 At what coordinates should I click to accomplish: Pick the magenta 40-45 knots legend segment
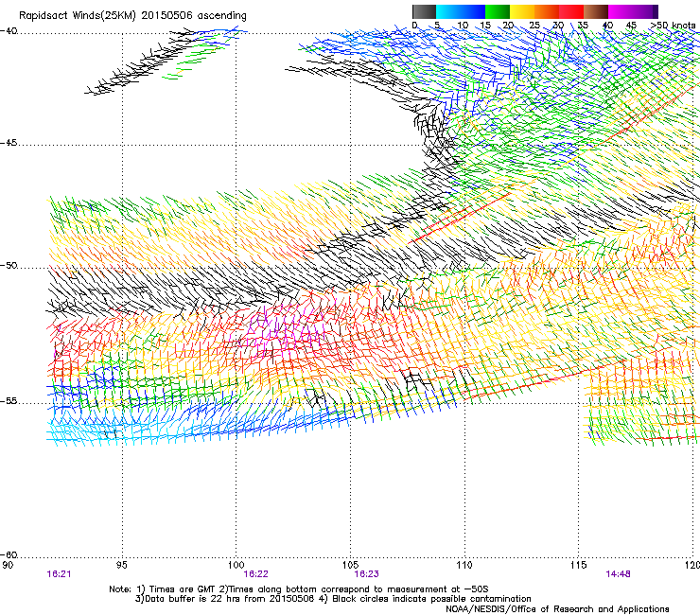[621, 11]
